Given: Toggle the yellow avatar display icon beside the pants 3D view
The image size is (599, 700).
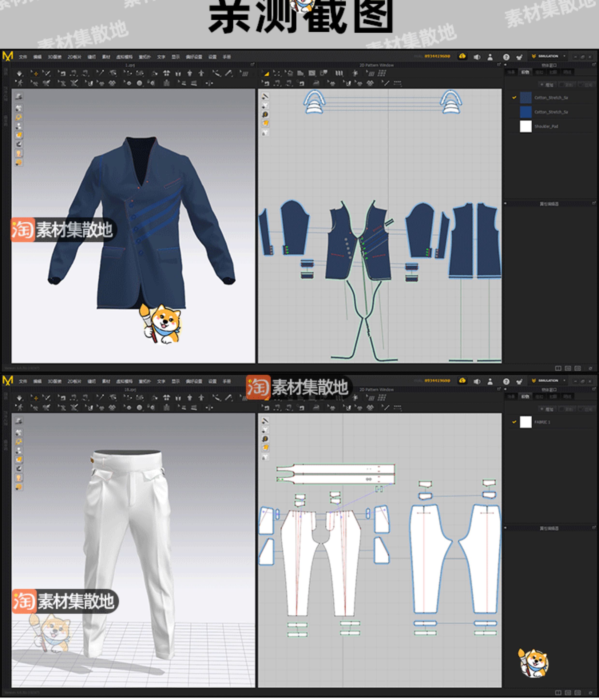Looking at the screenshot, I should 19,477.
